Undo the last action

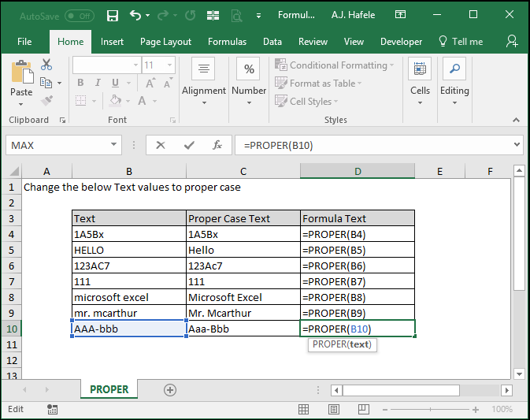(135, 15)
